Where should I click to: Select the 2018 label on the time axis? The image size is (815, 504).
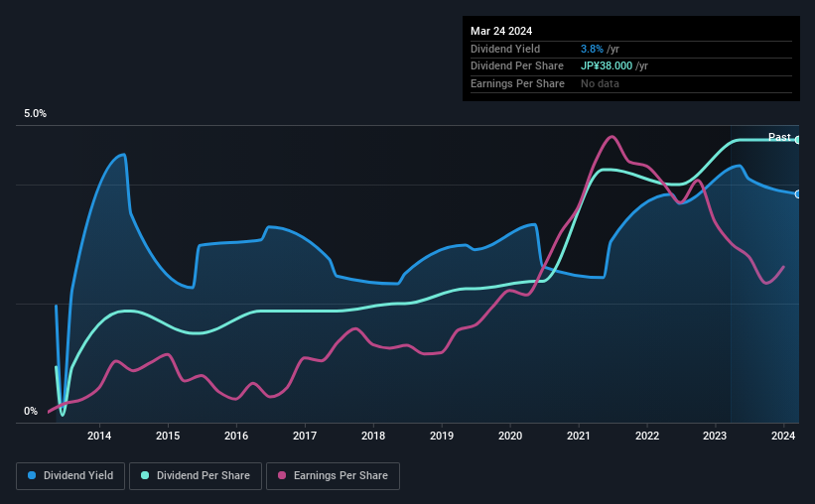pyautogui.click(x=373, y=436)
